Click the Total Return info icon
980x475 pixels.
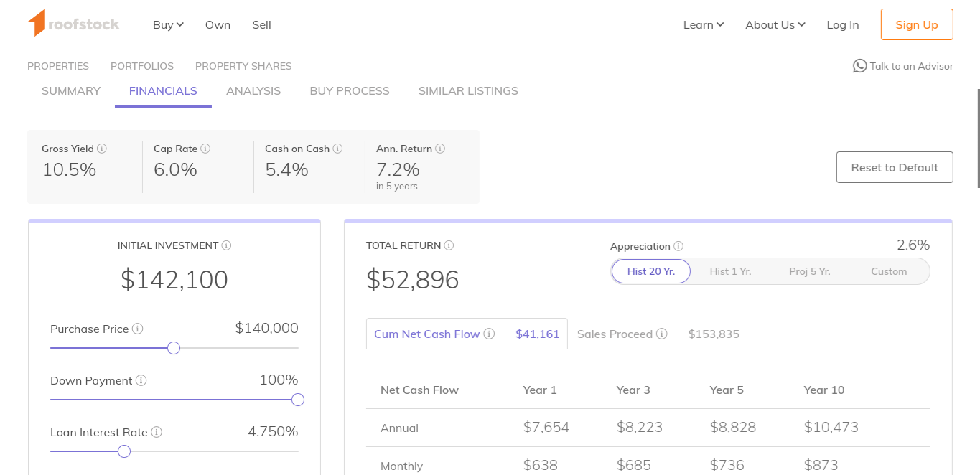[449, 245]
